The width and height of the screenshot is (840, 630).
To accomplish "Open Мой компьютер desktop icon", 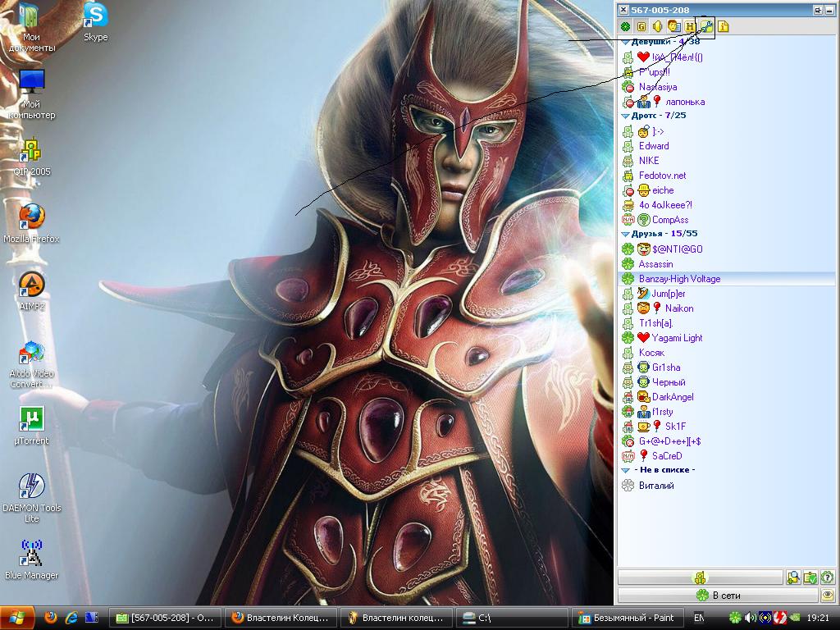I will point(32,94).
